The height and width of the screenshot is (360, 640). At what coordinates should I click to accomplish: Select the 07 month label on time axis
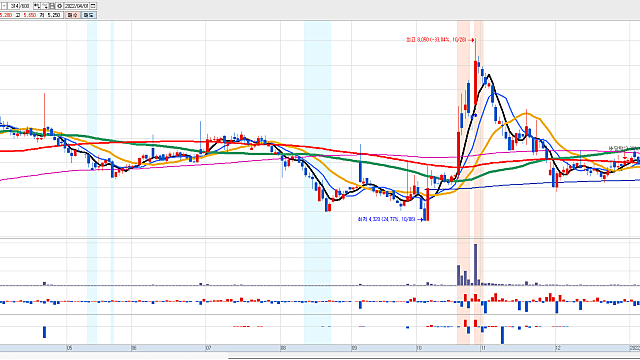point(208,348)
